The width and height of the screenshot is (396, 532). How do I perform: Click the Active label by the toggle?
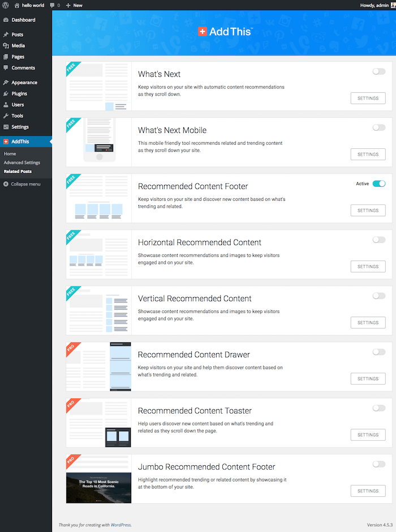coord(362,183)
